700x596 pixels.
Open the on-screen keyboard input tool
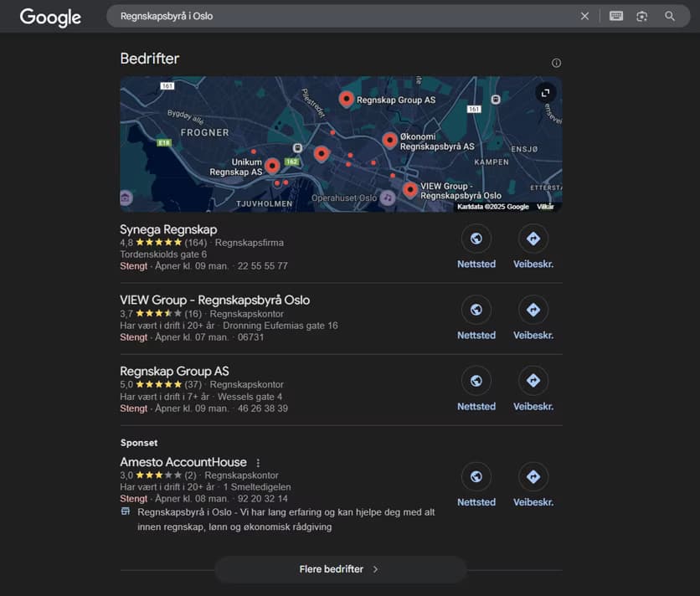click(x=616, y=16)
